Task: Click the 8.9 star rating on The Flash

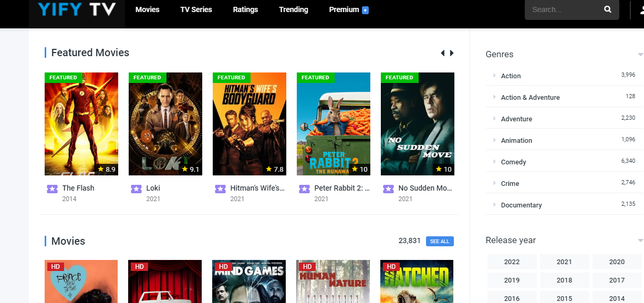Action: (x=107, y=169)
